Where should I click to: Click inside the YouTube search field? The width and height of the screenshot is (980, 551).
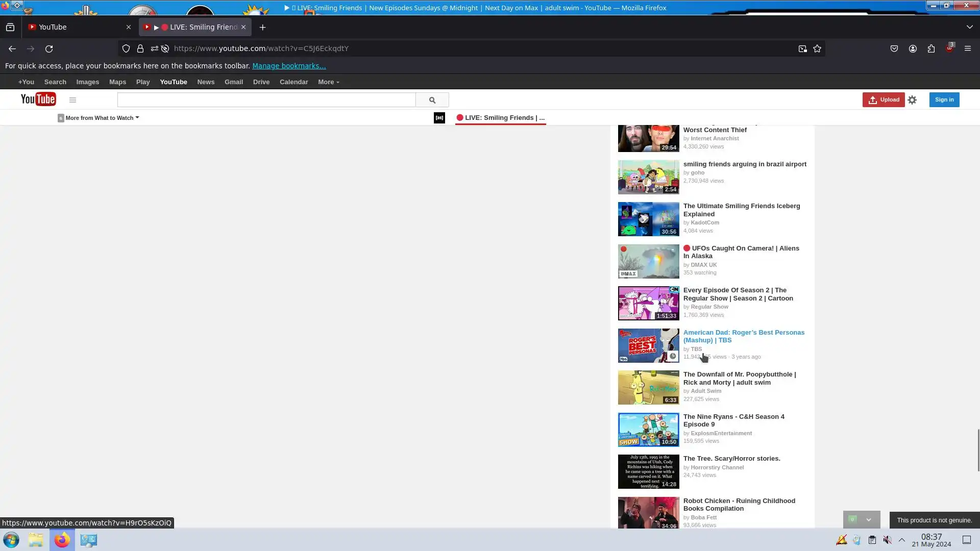tap(266, 100)
